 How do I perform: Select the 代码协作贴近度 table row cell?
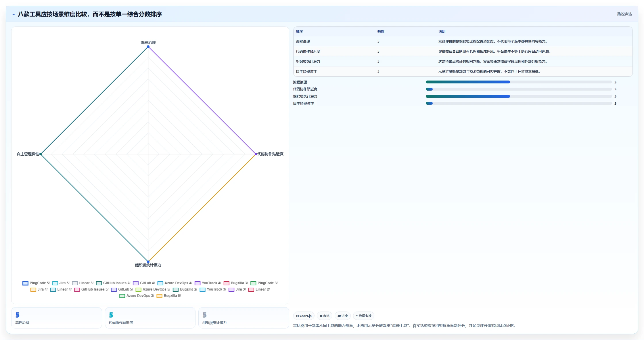pos(308,51)
